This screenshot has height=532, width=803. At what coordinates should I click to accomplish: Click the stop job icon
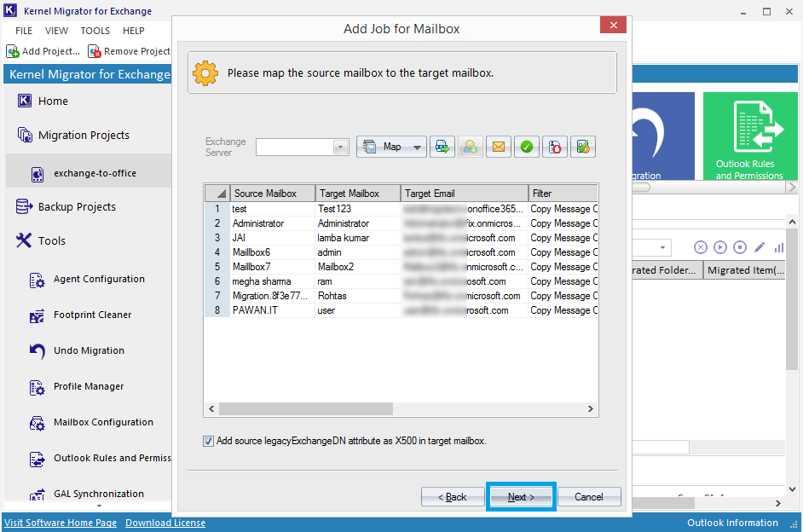pyautogui.click(x=740, y=248)
